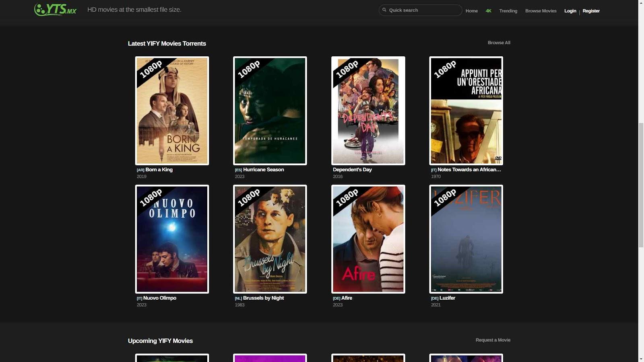Click the 1080p badge on Brussels by Night
This screenshot has width=644, height=362.
pos(249,197)
